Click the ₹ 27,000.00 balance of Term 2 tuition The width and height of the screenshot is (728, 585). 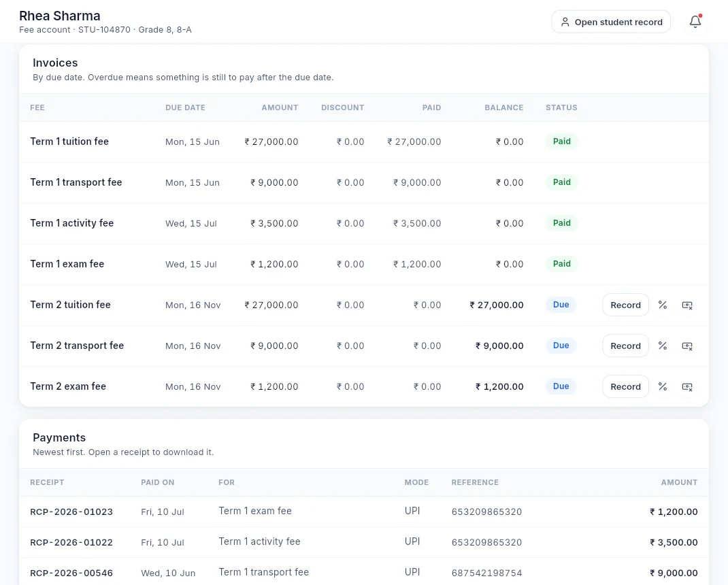496,305
